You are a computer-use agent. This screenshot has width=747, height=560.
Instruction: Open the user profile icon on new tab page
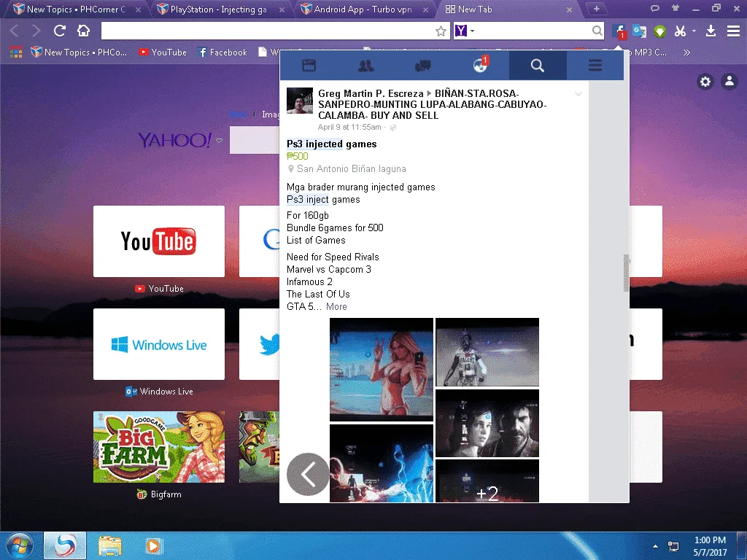729,82
